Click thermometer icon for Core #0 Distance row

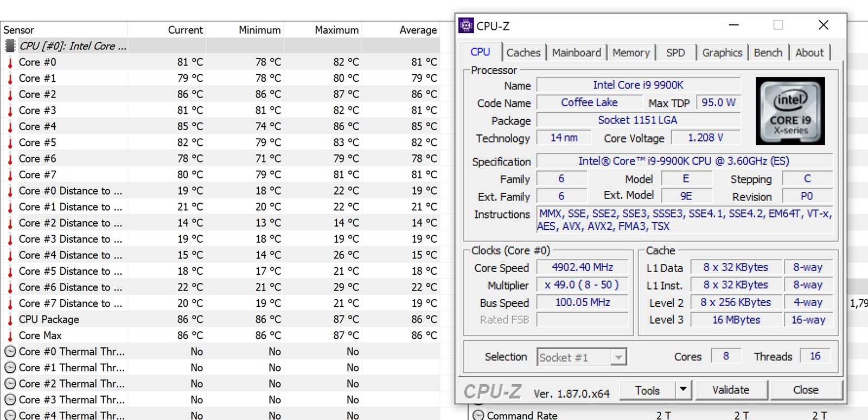[10, 191]
